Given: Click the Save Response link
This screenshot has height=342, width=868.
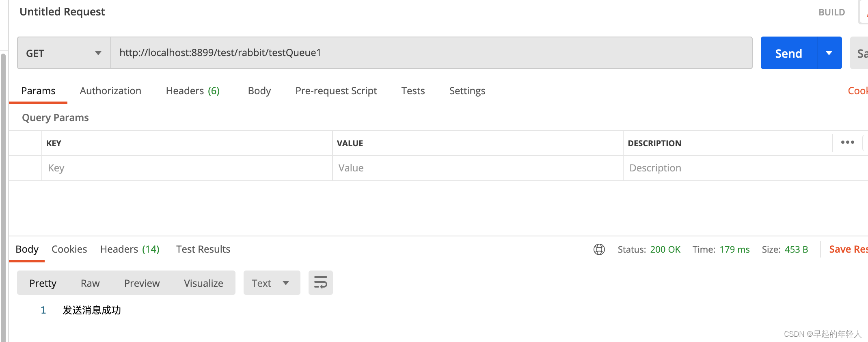Looking at the screenshot, I should [x=848, y=249].
